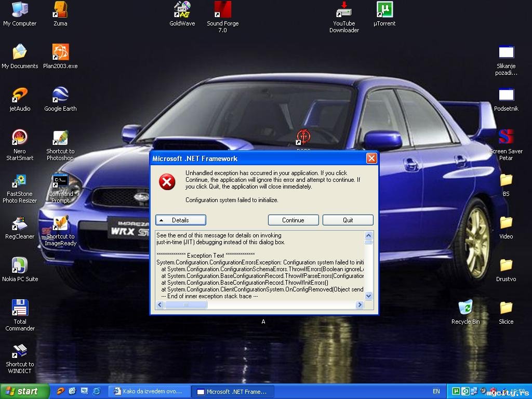Open Video folder on desktop
Viewport: 532px width, 399px height.
coord(506,228)
